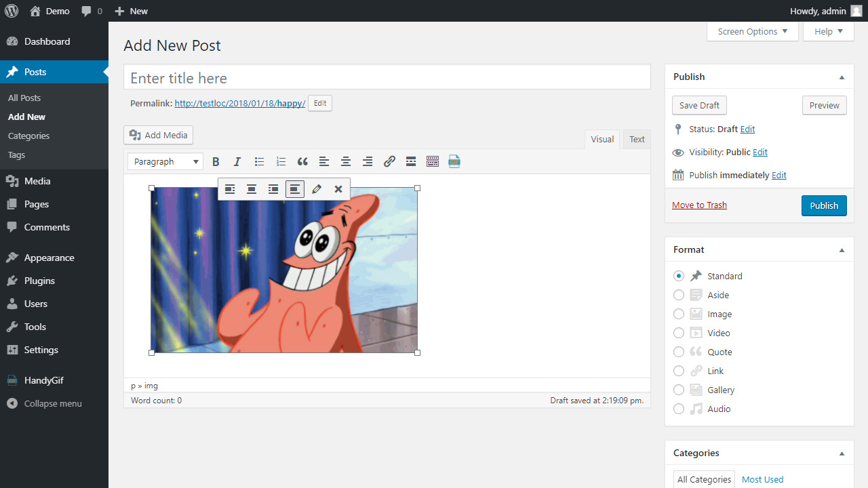
Task: Click the post title input field
Action: click(387, 77)
